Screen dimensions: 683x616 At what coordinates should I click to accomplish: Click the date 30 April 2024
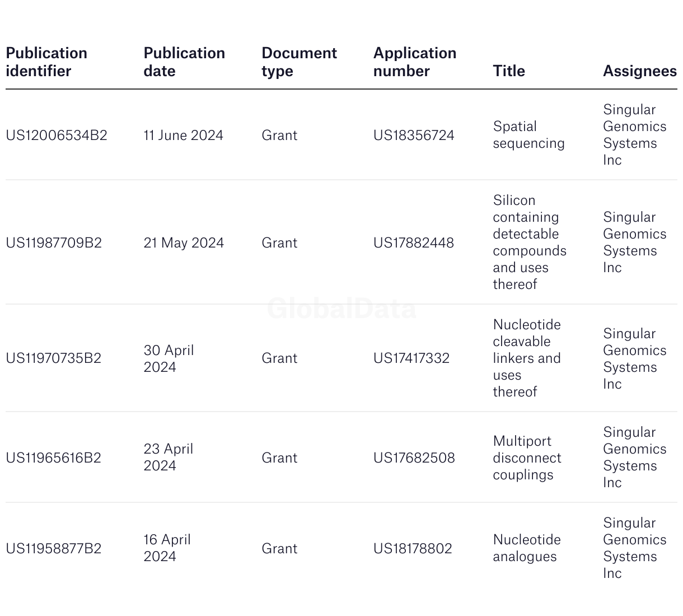pos(169,358)
